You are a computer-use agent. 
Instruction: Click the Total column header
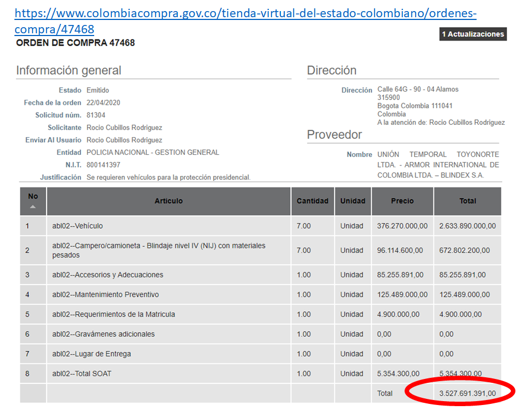click(x=467, y=201)
